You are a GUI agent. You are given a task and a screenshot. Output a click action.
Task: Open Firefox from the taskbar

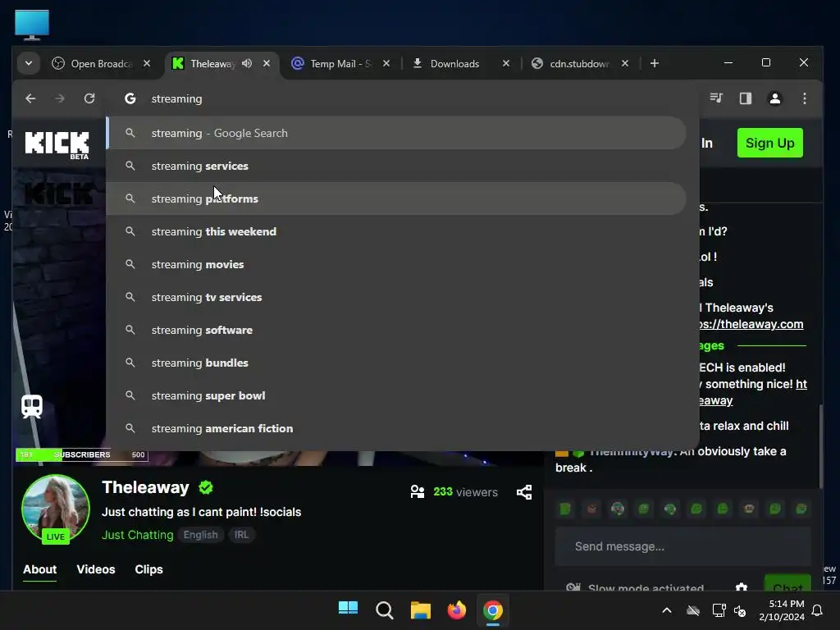click(456, 610)
